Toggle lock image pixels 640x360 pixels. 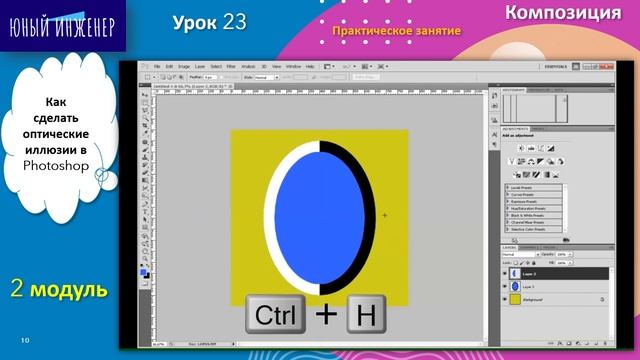click(x=522, y=263)
